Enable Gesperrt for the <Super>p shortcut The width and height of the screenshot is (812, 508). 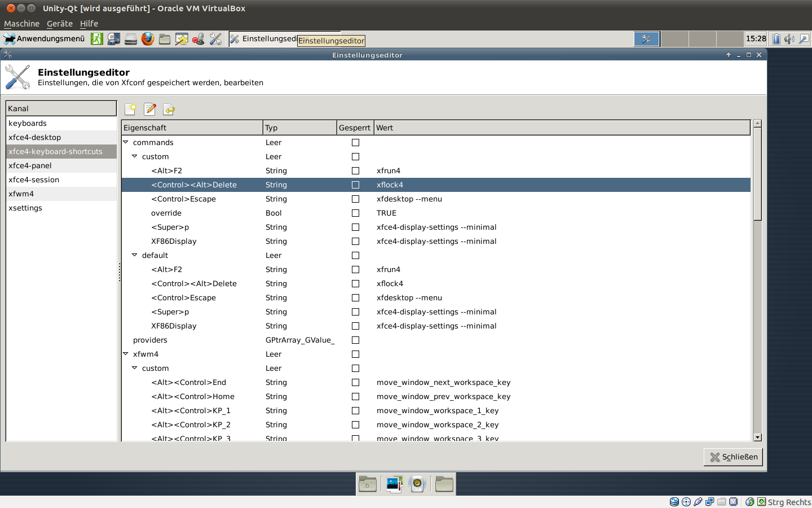355,227
